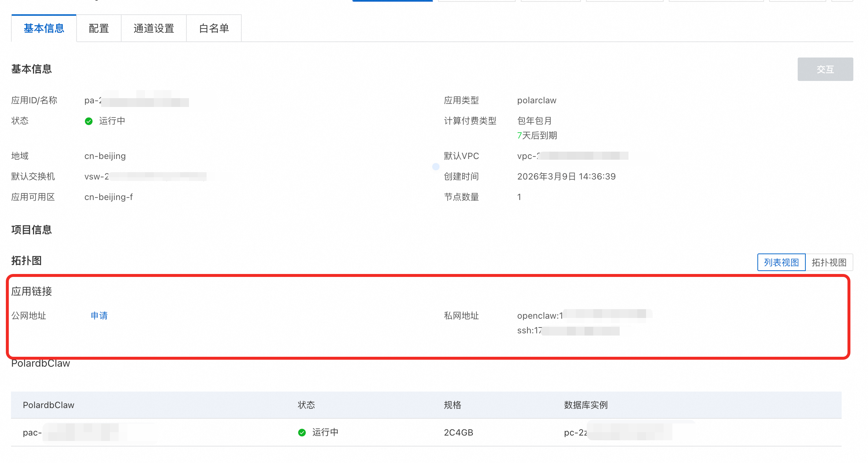
Task: Click the 节点数量 value 1
Action: pyautogui.click(x=519, y=197)
